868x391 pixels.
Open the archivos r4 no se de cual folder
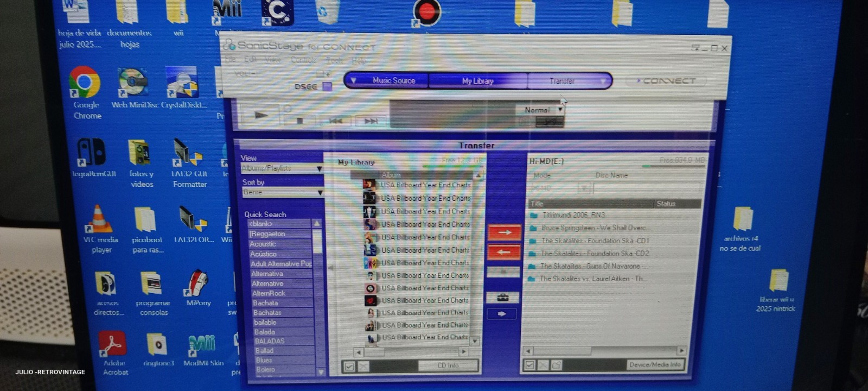pos(741,229)
